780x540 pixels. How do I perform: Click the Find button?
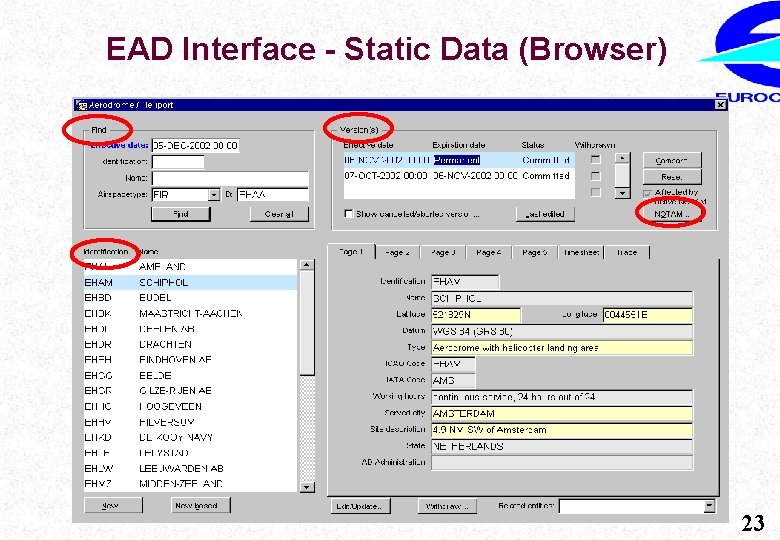coord(181,214)
